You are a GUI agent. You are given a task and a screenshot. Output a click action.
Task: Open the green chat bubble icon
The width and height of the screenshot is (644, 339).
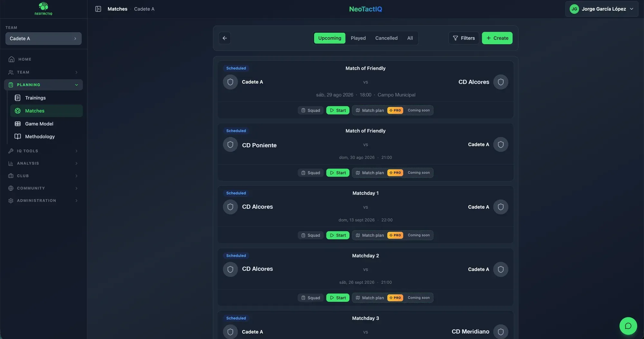(628, 326)
